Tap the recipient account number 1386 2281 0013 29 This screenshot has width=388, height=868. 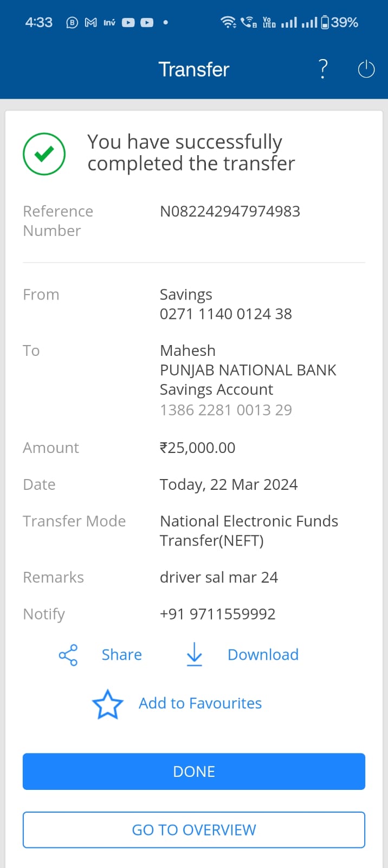click(x=225, y=410)
